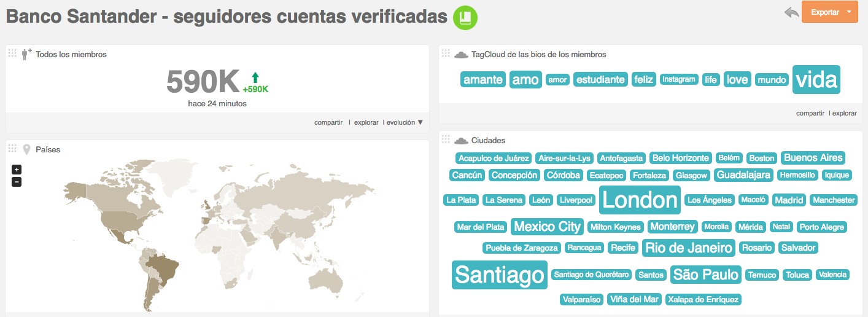The height and width of the screenshot is (317, 868).
Task: Zoom in on the countries map
Action: click(x=17, y=170)
